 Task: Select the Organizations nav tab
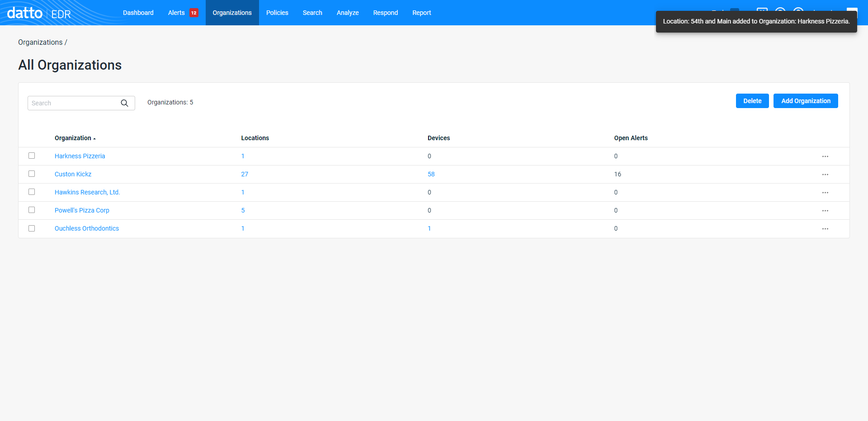(x=232, y=13)
